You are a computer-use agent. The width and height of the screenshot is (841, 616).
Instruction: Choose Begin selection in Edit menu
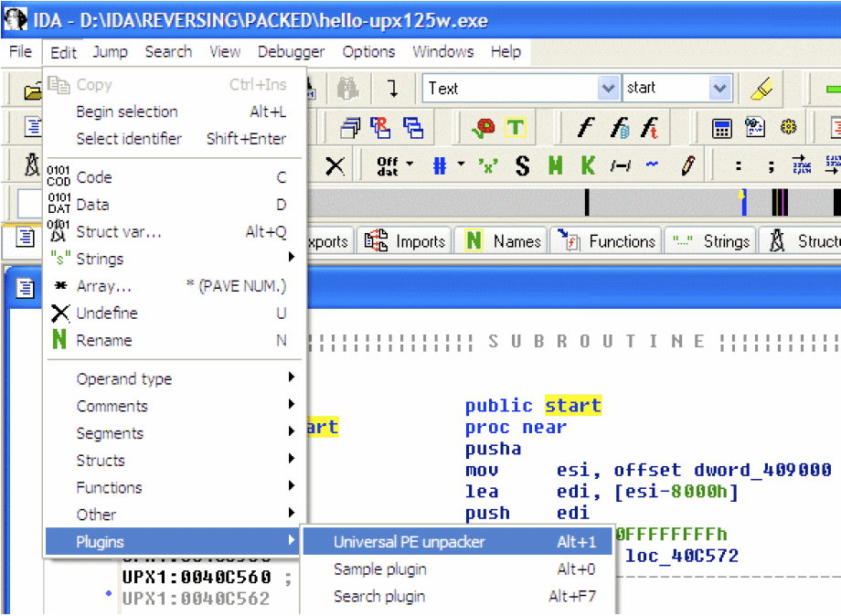coord(175,112)
